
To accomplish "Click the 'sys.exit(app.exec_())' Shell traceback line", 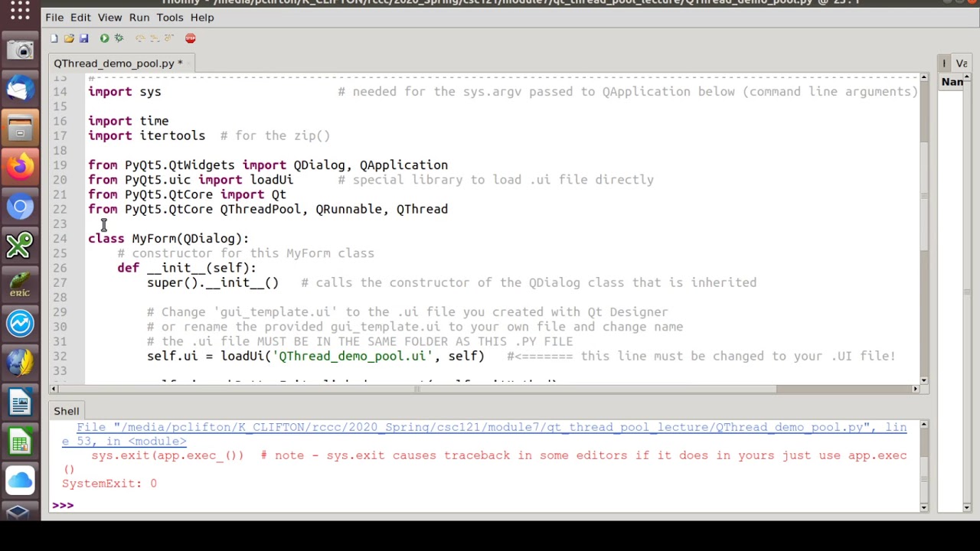I will 168,455.
